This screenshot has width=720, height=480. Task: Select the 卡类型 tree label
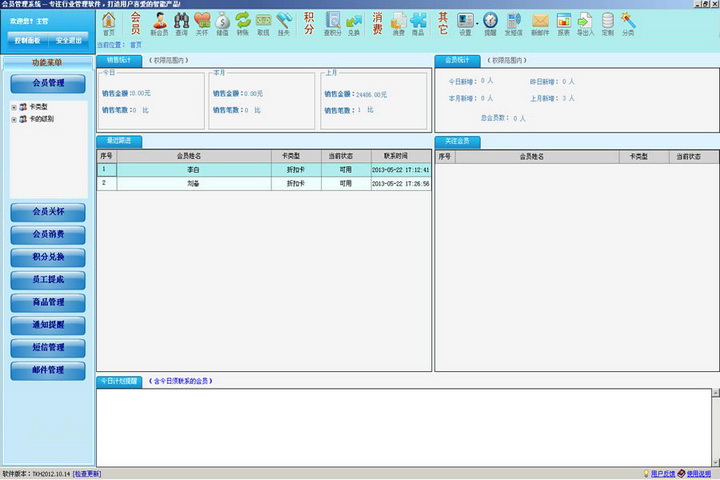click(x=39, y=107)
